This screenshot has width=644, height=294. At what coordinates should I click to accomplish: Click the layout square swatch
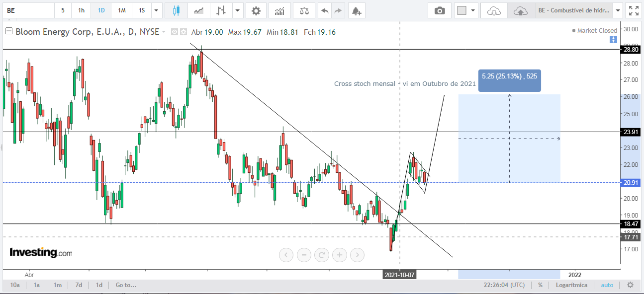pos(461,10)
